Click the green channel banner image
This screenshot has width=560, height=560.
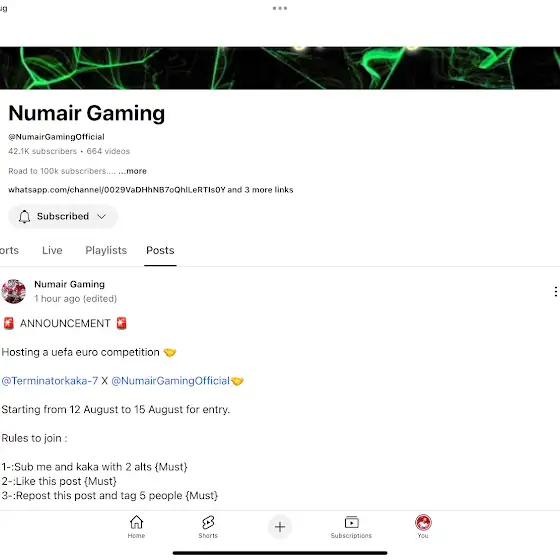[280, 68]
